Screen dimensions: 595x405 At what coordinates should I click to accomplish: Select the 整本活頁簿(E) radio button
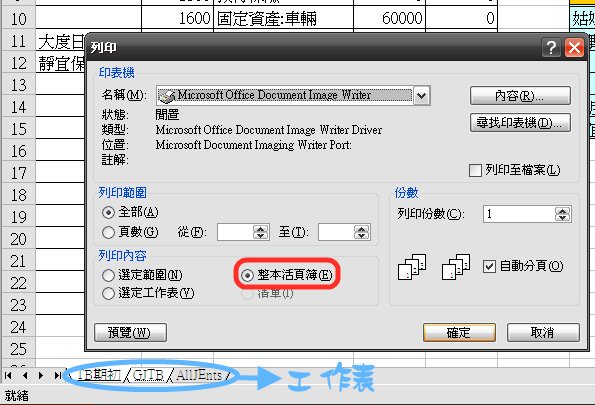247,275
